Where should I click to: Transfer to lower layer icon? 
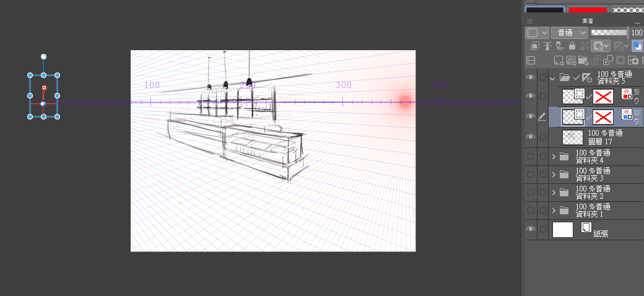pyautogui.click(x=596, y=60)
